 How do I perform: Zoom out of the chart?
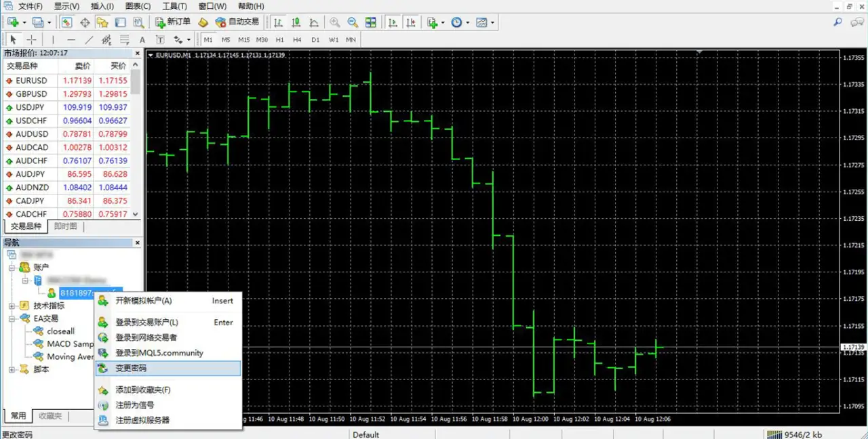[353, 22]
